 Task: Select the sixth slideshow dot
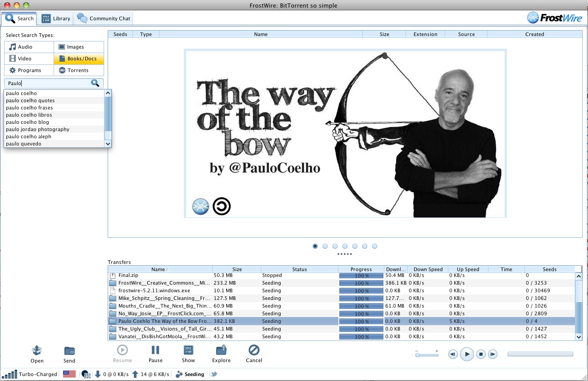pos(365,246)
